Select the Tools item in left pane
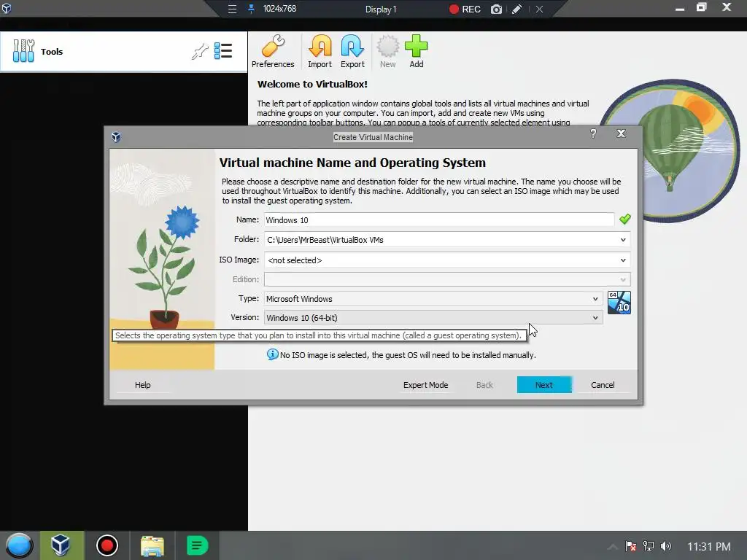The image size is (747, 560). (123, 52)
